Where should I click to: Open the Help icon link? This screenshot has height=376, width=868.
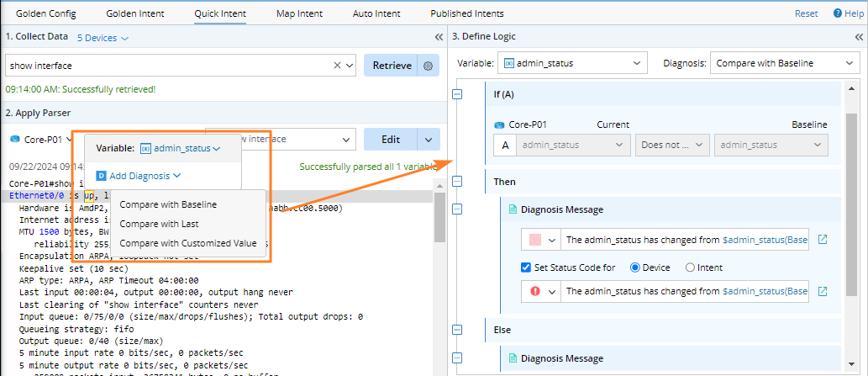click(x=838, y=13)
